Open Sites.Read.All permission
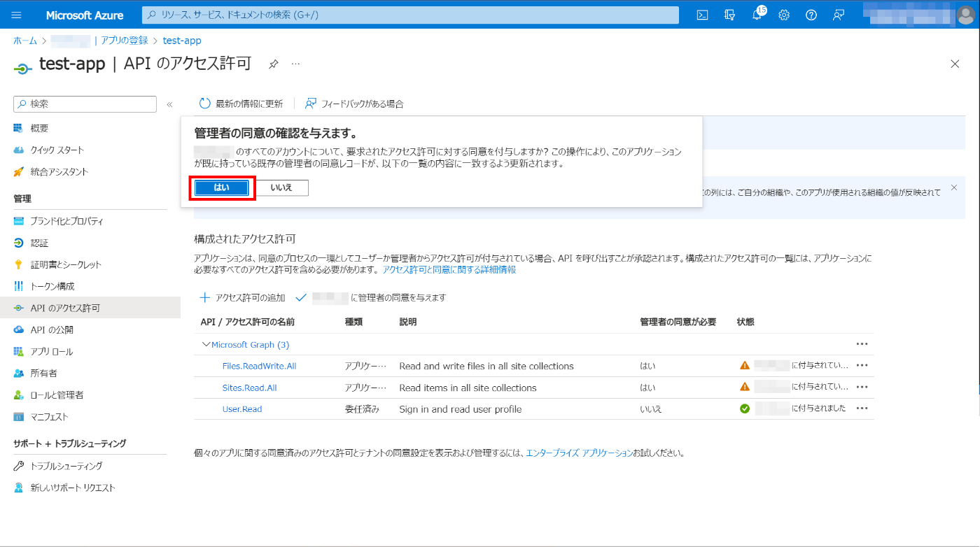The width and height of the screenshot is (980, 547). click(249, 388)
